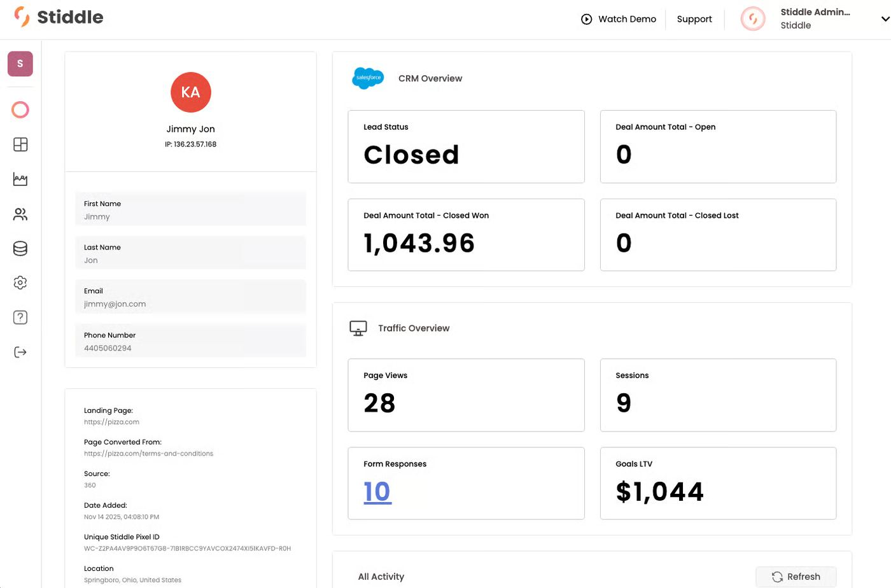Click the Deal Amount Total - Closed Lost card

(x=718, y=235)
